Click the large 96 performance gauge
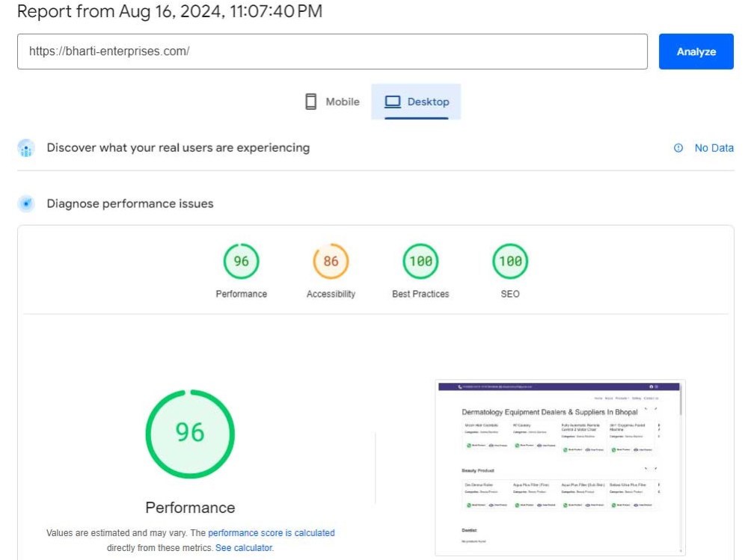Image resolution: width=748 pixels, height=560 pixels. tap(190, 434)
